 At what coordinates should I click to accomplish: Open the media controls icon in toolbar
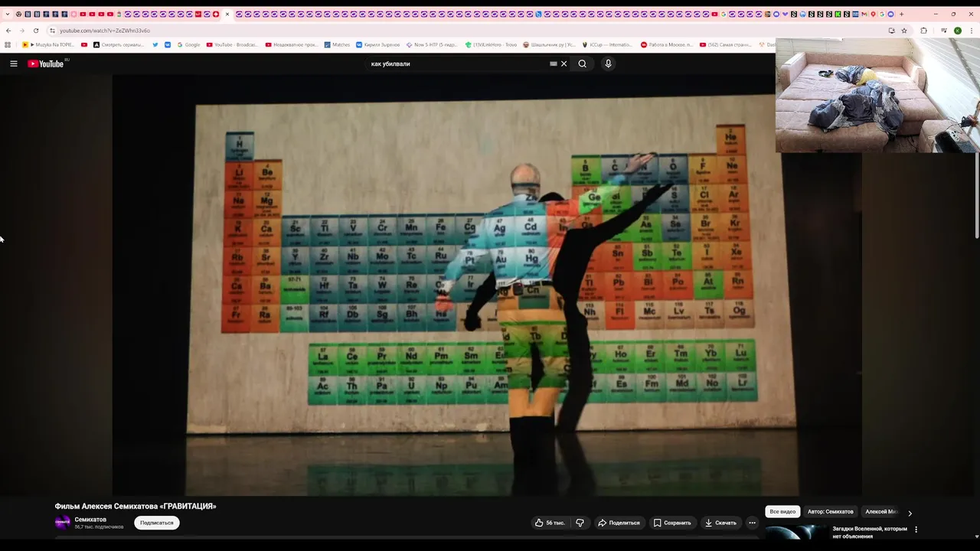click(x=944, y=31)
